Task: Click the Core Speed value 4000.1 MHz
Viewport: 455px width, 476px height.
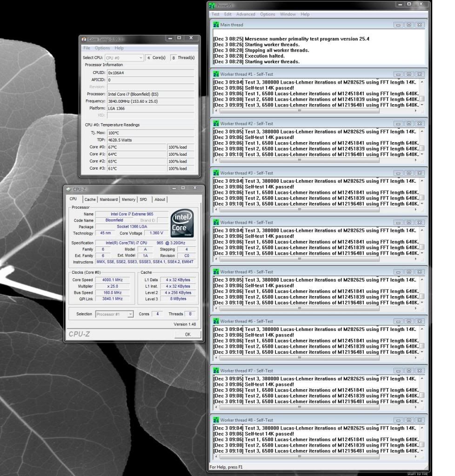Action: click(x=113, y=280)
